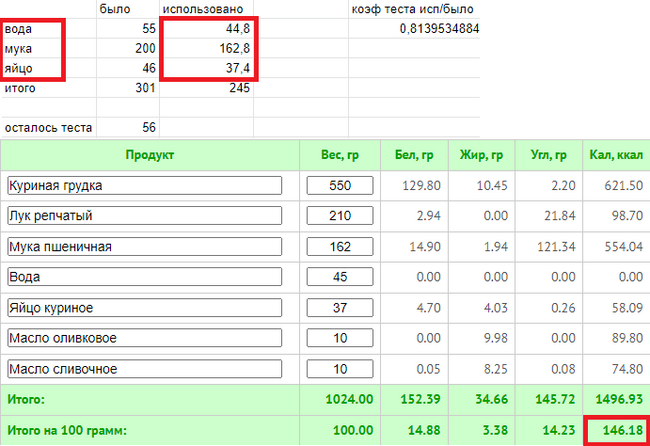Edit the weight field showing 162

[340, 247]
